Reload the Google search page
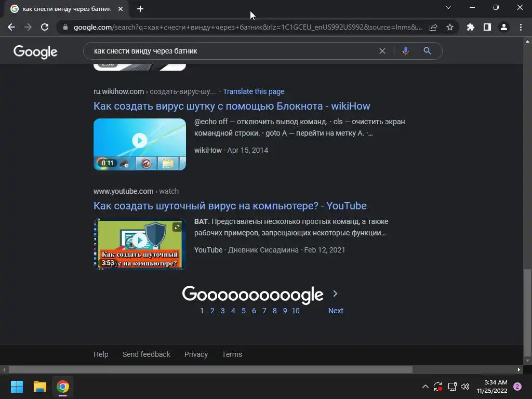The image size is (532, 399). (45, 27)
